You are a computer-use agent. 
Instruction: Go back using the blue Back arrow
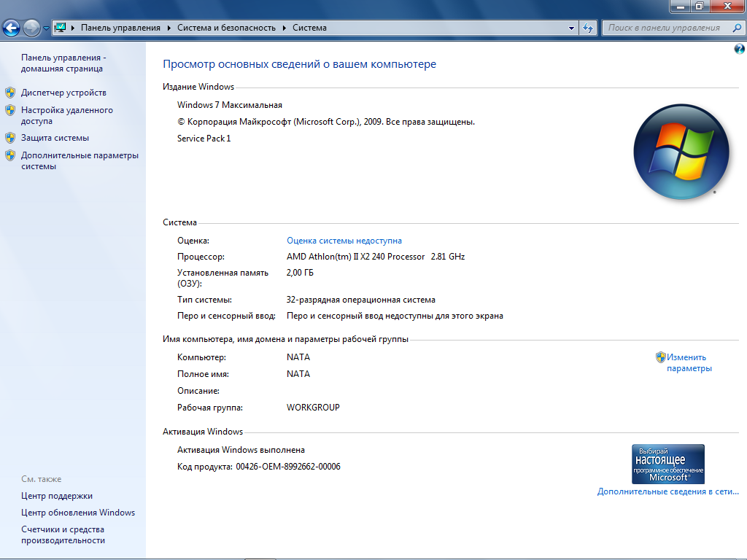point(12,28)
